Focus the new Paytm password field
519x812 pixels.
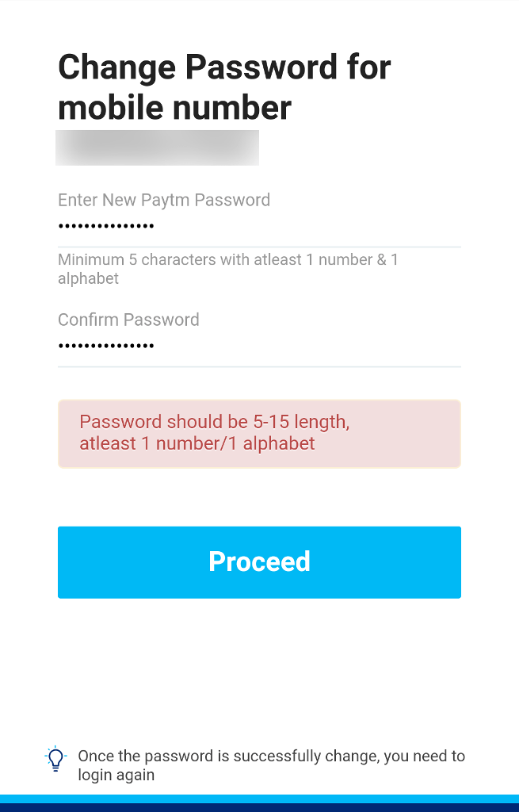[x=258, y=227]
